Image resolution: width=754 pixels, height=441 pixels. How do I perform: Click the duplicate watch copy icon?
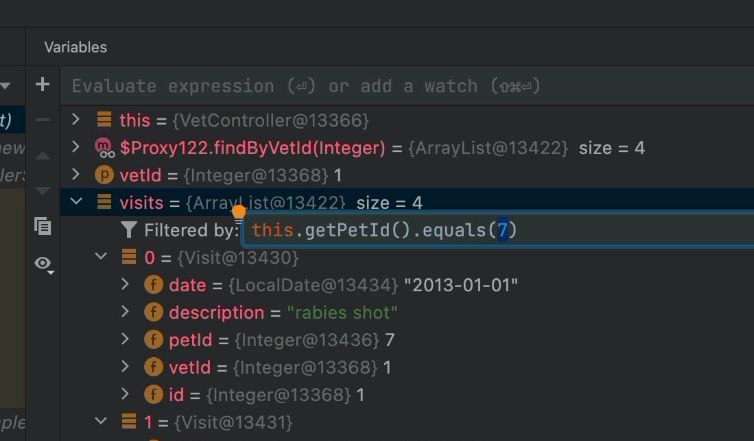click(42, 226)
